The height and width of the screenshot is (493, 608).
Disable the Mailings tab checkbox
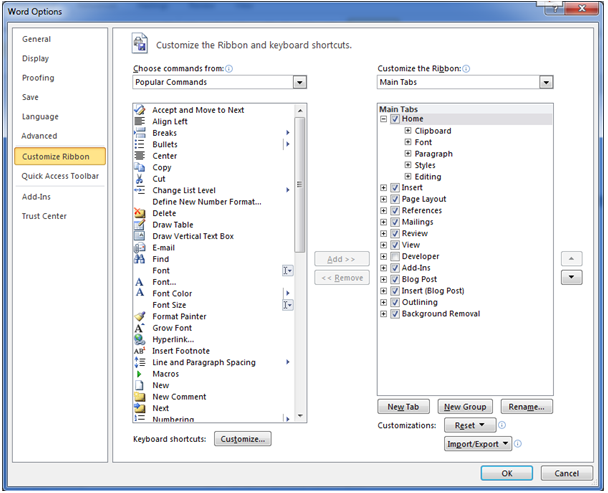click(x=395, y=222)
